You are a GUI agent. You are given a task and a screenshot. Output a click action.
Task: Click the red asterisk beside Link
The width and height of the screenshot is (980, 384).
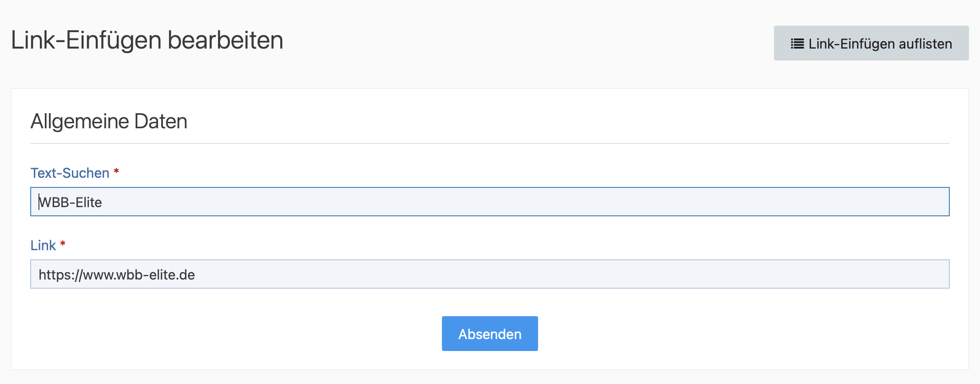coord(63,244)
